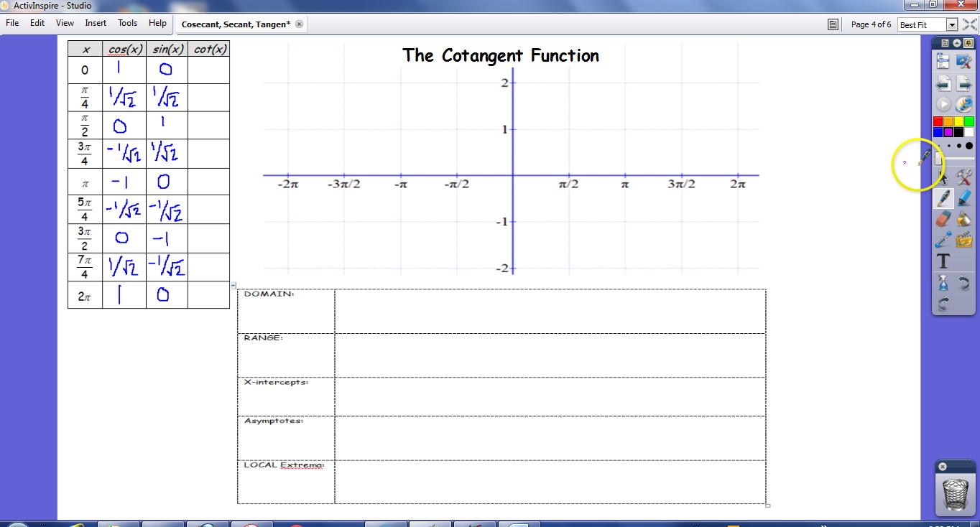Screen dimensions: 980x527
Task: Select the Fill bucket tool
Action: pyautogui.click(x=963, y=219)
